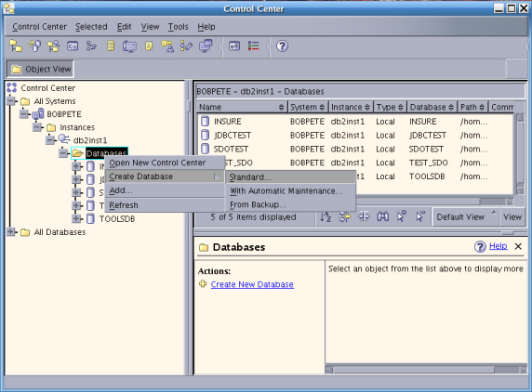
Task: Collapse the Databases tree node
Action: pyautogui.click(x=63, y=153)
